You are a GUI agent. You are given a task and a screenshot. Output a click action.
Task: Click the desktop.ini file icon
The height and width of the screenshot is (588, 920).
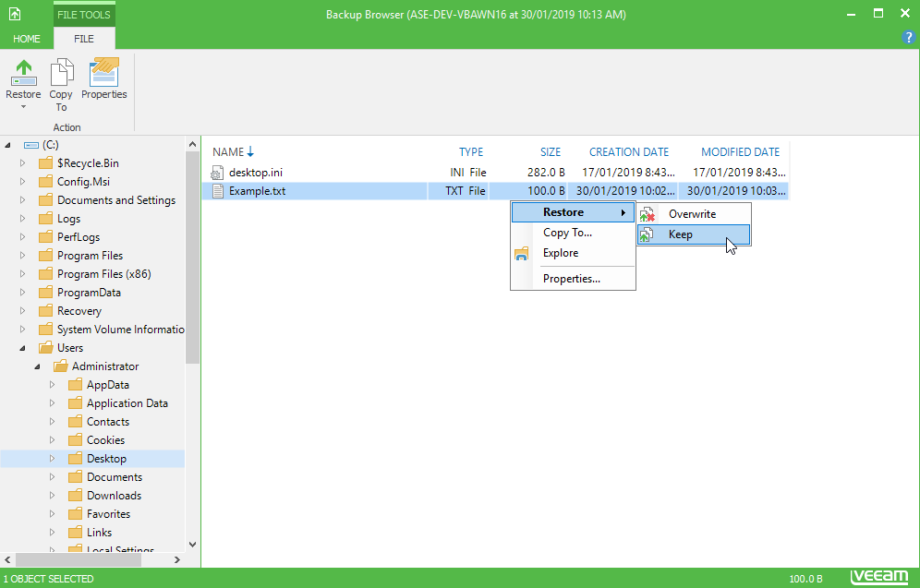point(218,173)
